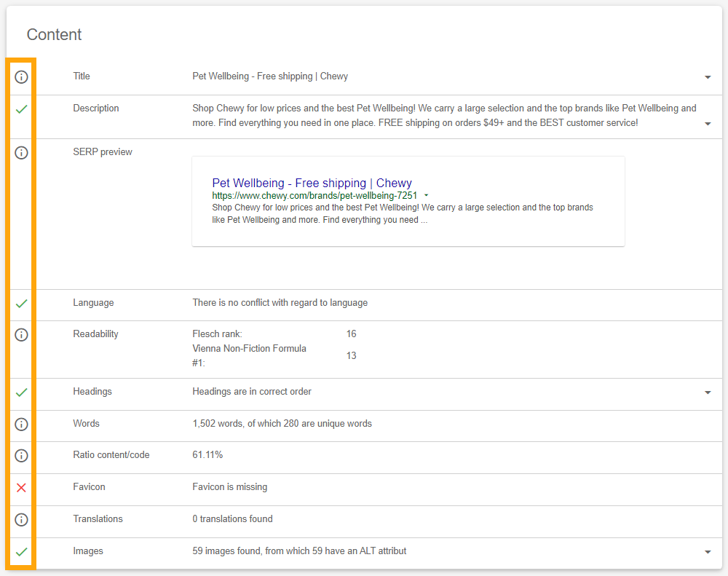The image size is (728, 576).
Task: Click the Translations row label
Action: 98,519
